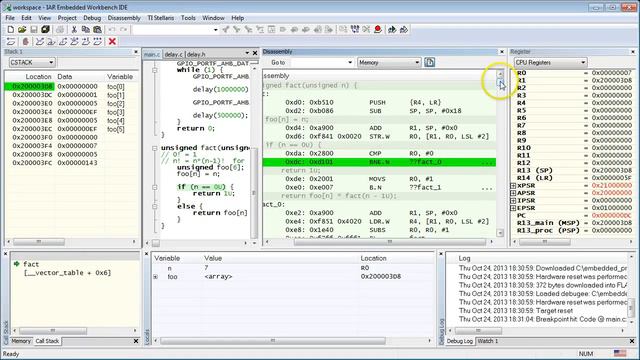Expand the APSR register

[x=513, y=193]
